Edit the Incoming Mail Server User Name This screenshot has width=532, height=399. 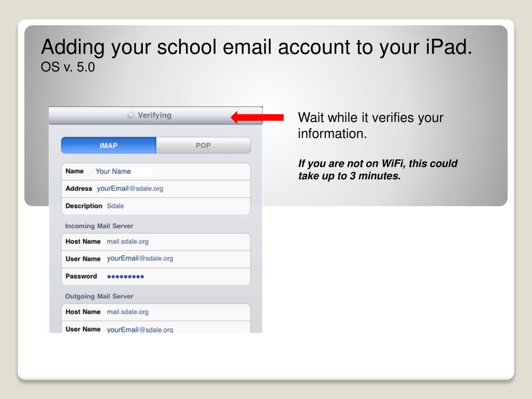pos(156,259)
